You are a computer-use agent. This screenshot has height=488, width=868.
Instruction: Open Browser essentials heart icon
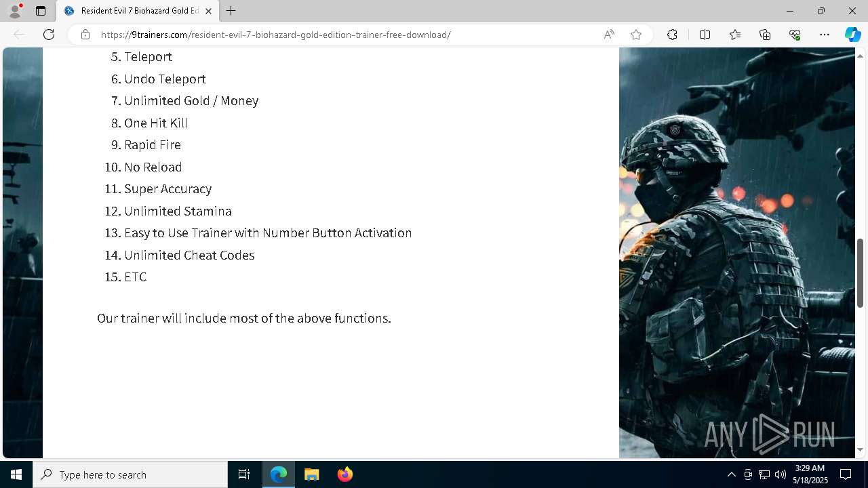tap(795, 35)
